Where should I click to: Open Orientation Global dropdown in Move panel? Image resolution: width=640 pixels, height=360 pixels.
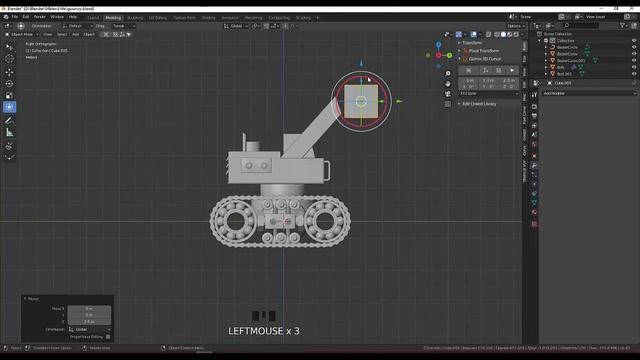pyautogui.click(x=89, y=329)
